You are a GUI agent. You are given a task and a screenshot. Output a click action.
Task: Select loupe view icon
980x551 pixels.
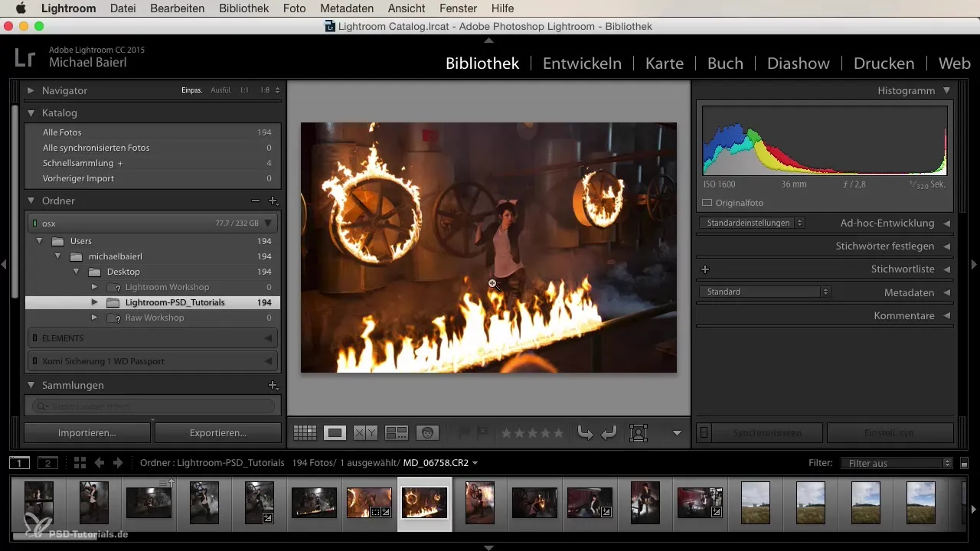[335, 433]
